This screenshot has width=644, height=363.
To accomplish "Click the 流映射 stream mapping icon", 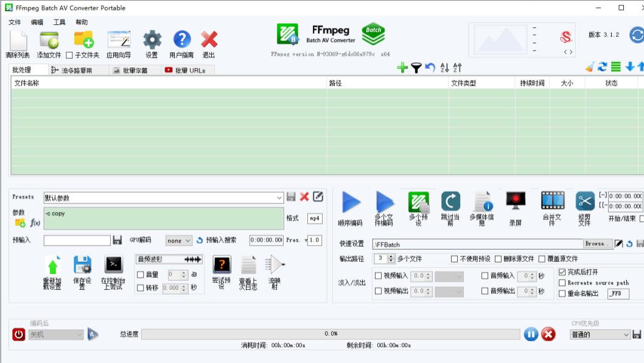I will [275, 265].
